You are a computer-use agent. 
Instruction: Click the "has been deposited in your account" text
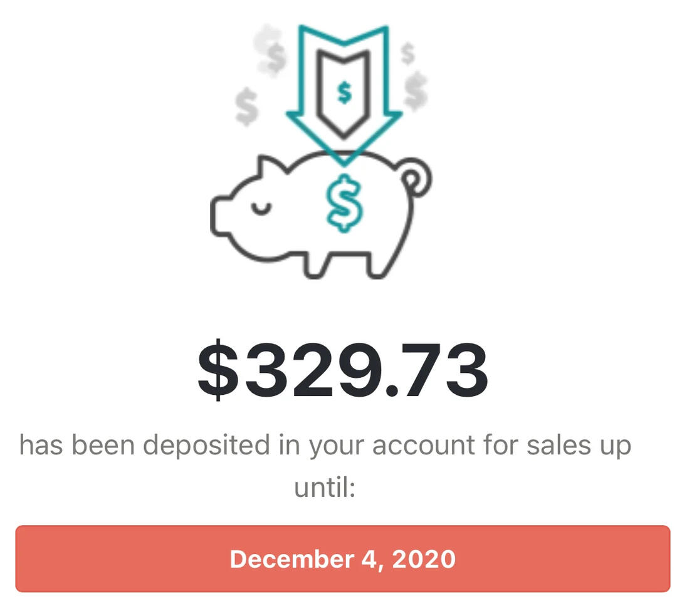tap(238, 446)
